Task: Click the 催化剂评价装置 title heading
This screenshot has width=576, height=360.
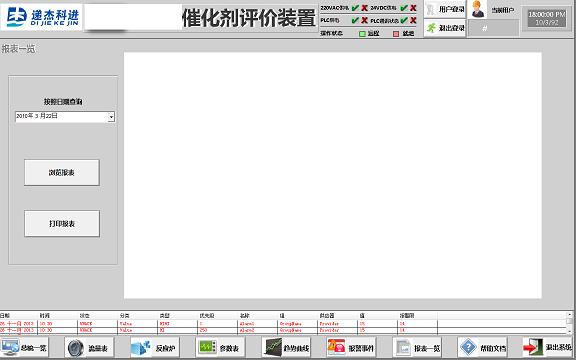Action: coord(249,18)
